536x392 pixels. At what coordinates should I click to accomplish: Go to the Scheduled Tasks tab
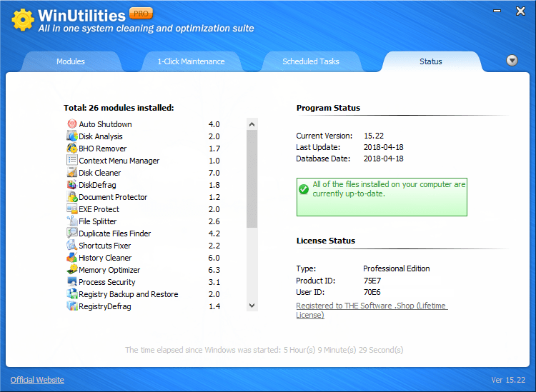[x=310, y=61]
